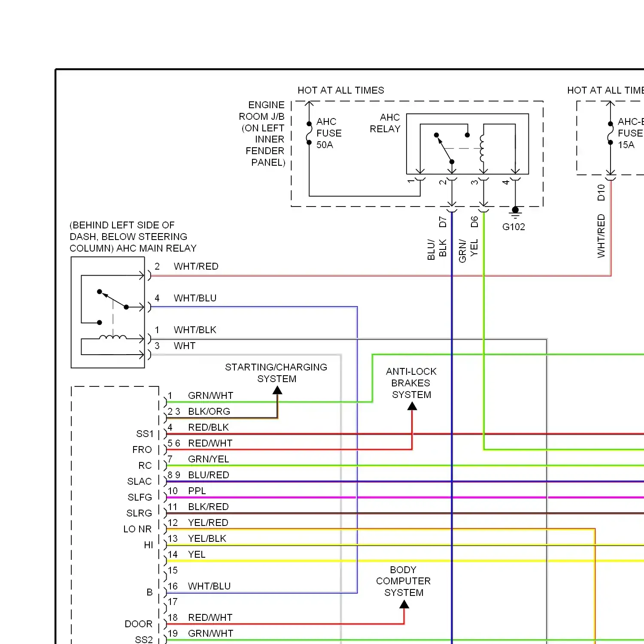Select 'GRN/WHT' at connector pin 19
The height and width of the screenshot is (644, 644).
[x=210, y=633]
